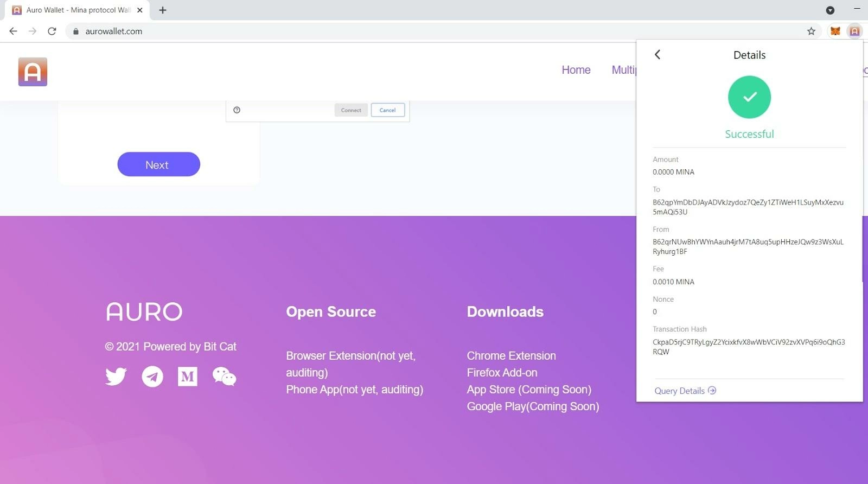Image resolution: width=868 pixels, height=484 pixels.
Task: Click the 0.0010 MINA fee value
Action: tap(673, 282)
